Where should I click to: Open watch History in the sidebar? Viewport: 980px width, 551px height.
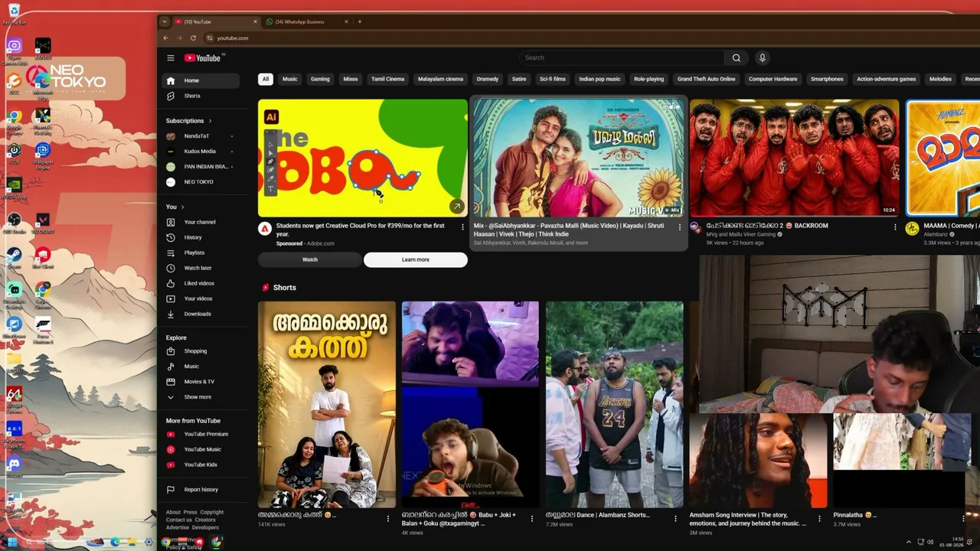coord(201,237)
